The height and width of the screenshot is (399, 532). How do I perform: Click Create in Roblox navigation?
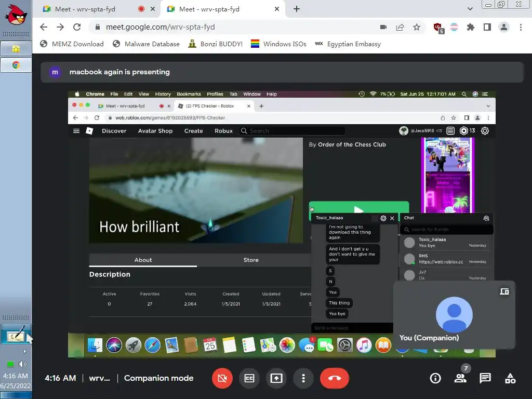click(193, 131)
